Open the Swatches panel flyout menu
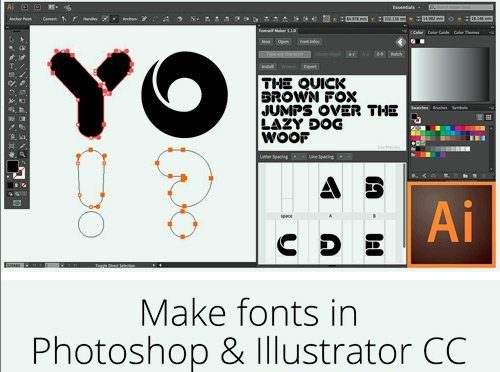Image resolution: width=500 pixels, height=372 pixels. (x=491, y=108)
